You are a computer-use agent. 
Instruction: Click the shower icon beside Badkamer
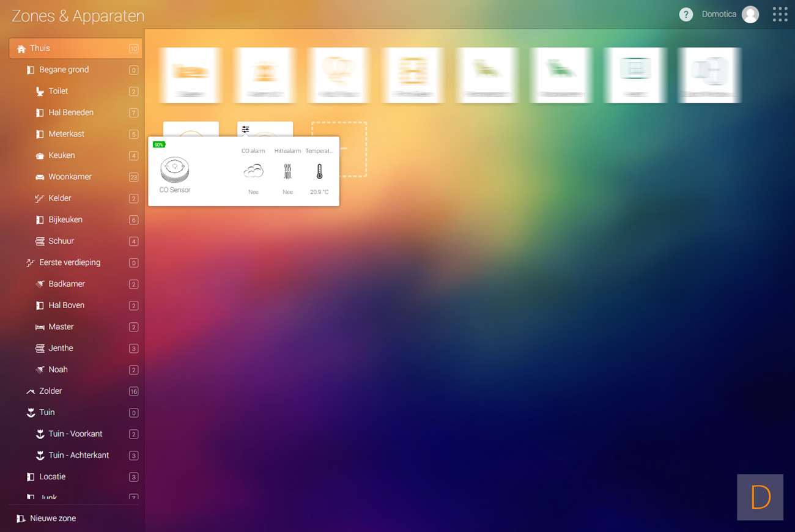coord(40,284)
